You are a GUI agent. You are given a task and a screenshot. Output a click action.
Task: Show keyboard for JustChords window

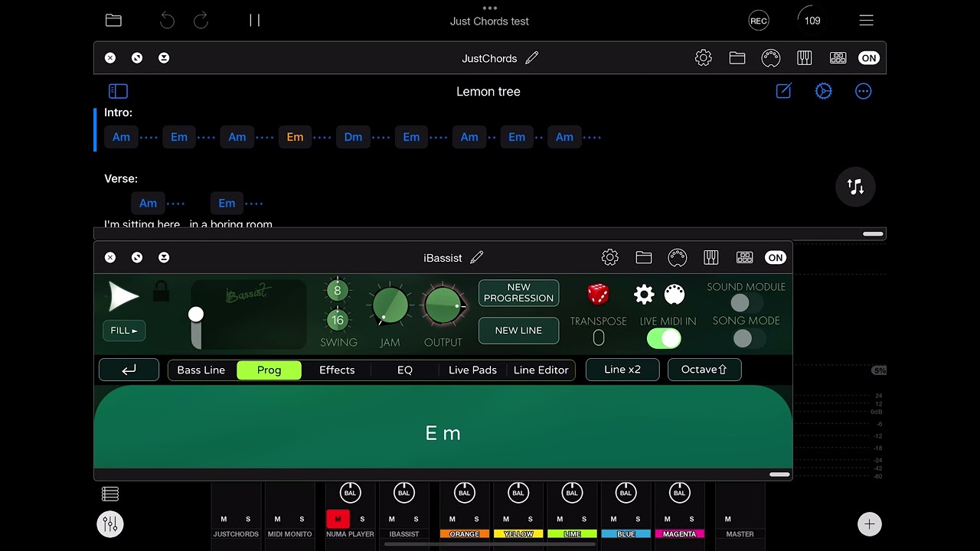pos(804,58)
